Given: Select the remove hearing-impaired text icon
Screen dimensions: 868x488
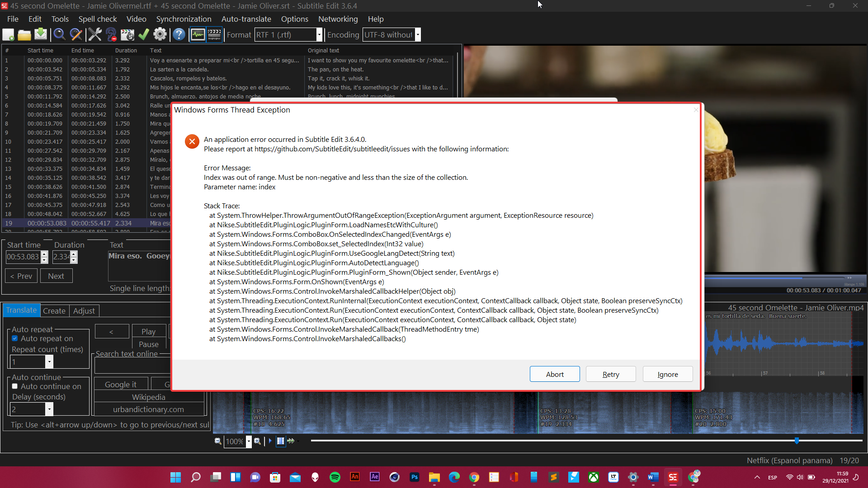Looking at the screenshot, I should tap(111, 34).
